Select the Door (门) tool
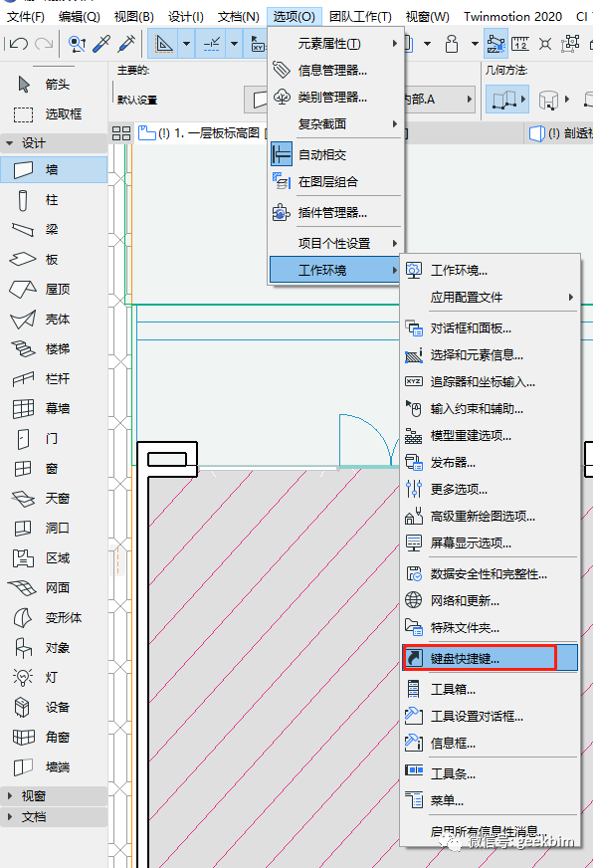Viewport: 593px width, 868px height. click(54, 438)
